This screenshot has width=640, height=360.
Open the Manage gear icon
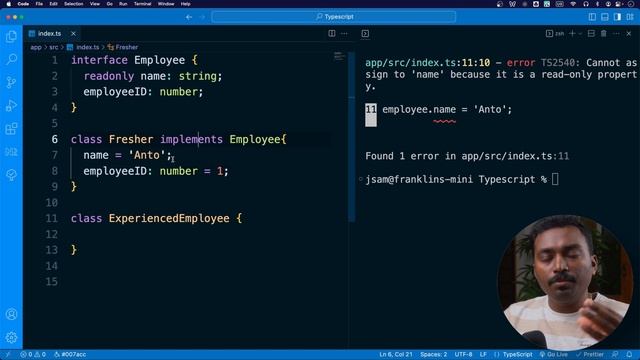click(11, 338)
